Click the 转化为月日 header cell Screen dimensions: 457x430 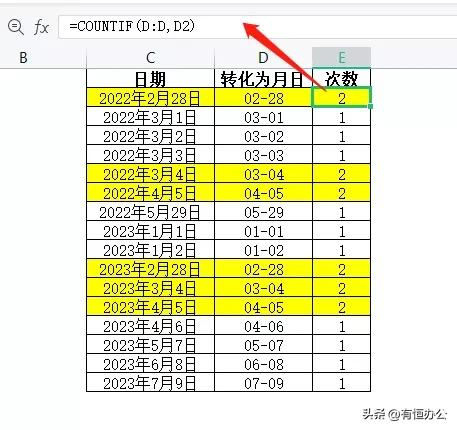[263, 78]
